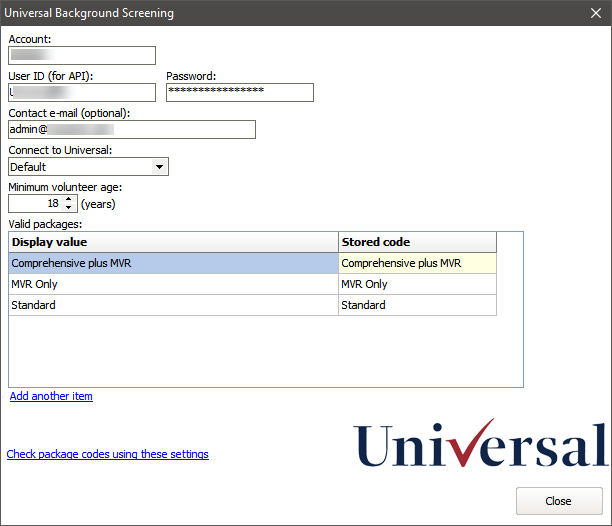Open the Connect to Universal dropdown

coord(159,167)
